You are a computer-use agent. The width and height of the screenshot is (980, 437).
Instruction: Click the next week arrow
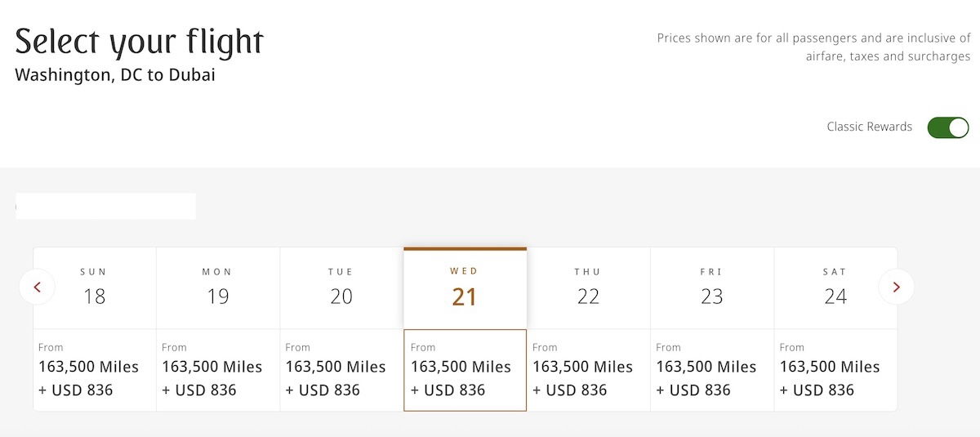896,287
